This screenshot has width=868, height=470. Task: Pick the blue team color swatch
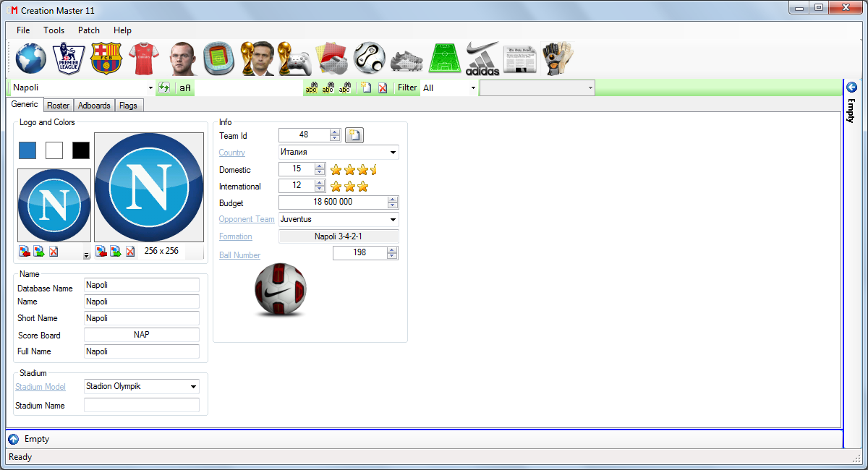point(27,150)
